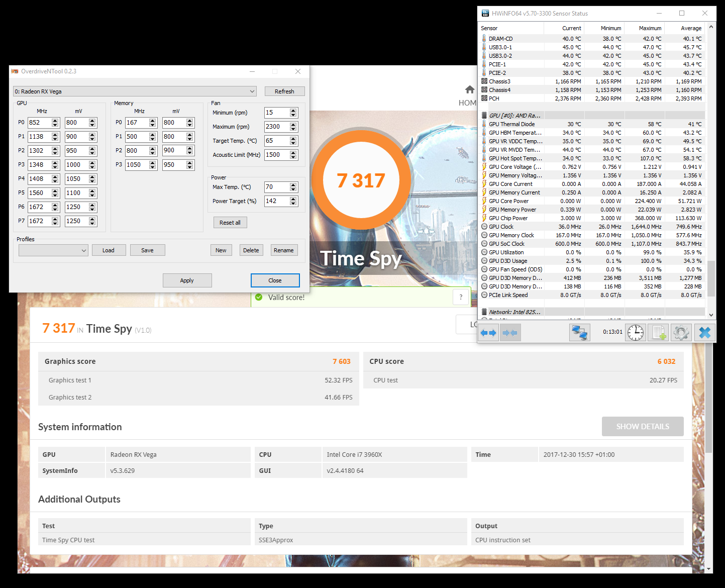Click Sensor column header in HWiNFO
The height and width of the screenshot is (588, 725).
pyautogui.click(x=511, y=28)
